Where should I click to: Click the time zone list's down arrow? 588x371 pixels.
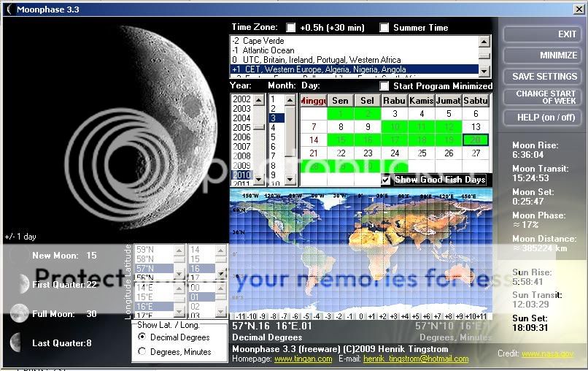[484, 71]
